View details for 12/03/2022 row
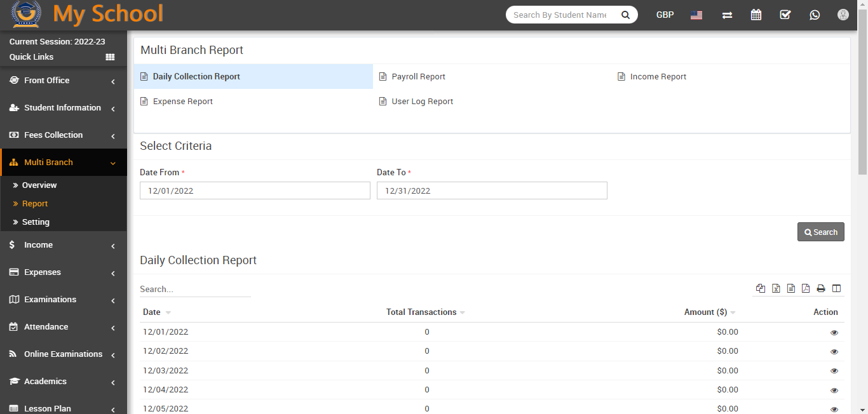 point(834,371)
